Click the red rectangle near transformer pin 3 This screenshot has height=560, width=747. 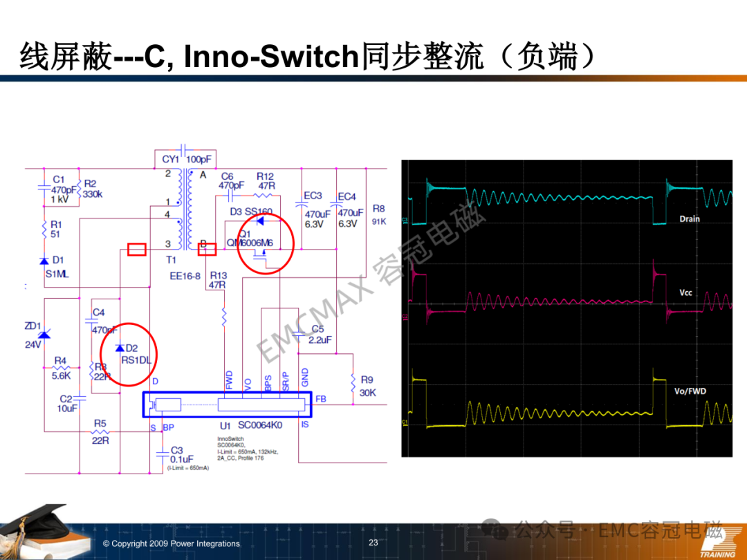pos(137,250)
